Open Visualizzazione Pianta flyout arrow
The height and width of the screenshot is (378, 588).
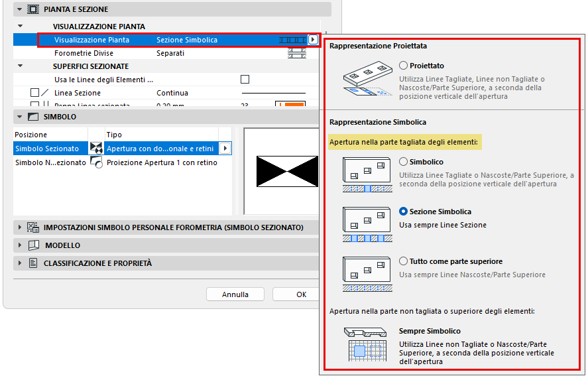click(x=313, y=39)
